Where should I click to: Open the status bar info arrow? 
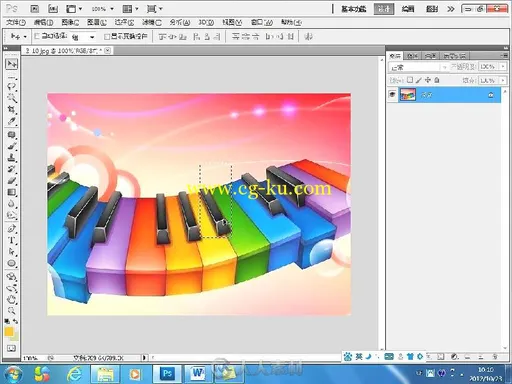tap(144, 358)
